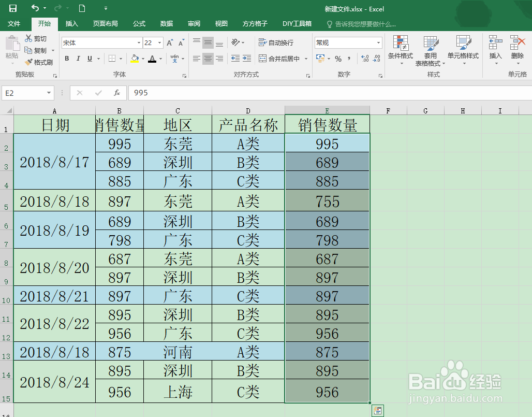Click the 剪切 (Cut) button
532x417 pixels.
tap(35, 38)
